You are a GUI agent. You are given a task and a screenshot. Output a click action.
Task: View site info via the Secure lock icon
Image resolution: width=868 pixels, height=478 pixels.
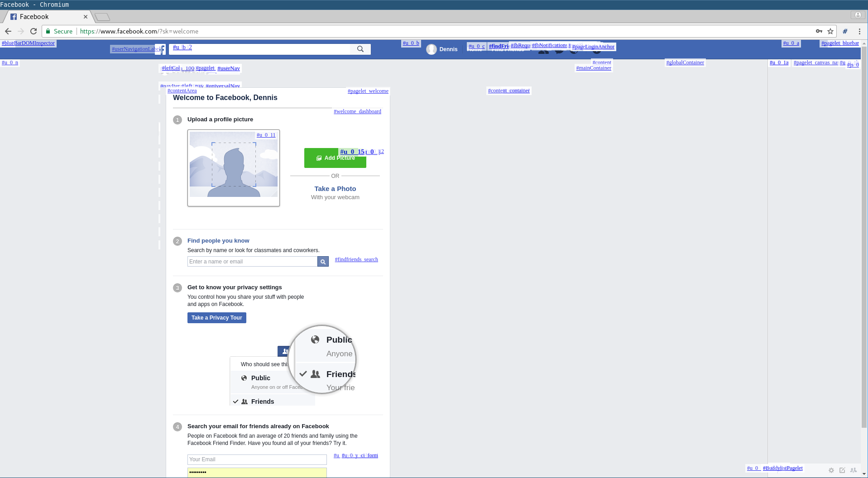(59, 31)
